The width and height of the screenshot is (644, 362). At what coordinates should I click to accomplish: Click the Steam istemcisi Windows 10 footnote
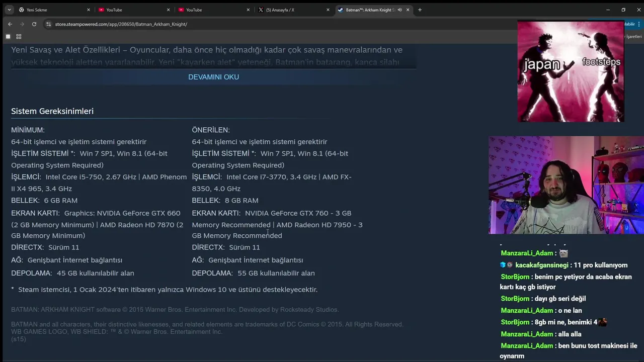pyautogui.click(x=164, y=290)
